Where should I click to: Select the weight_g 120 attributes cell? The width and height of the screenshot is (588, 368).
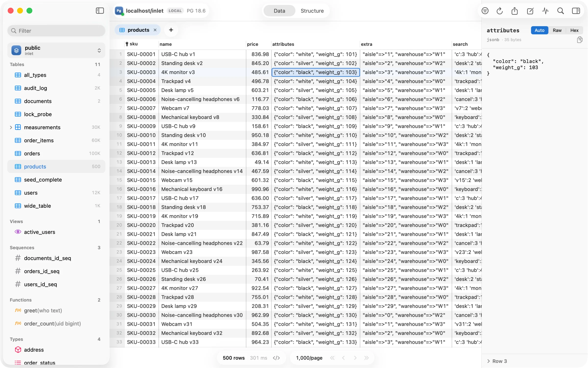pos(316,225)
